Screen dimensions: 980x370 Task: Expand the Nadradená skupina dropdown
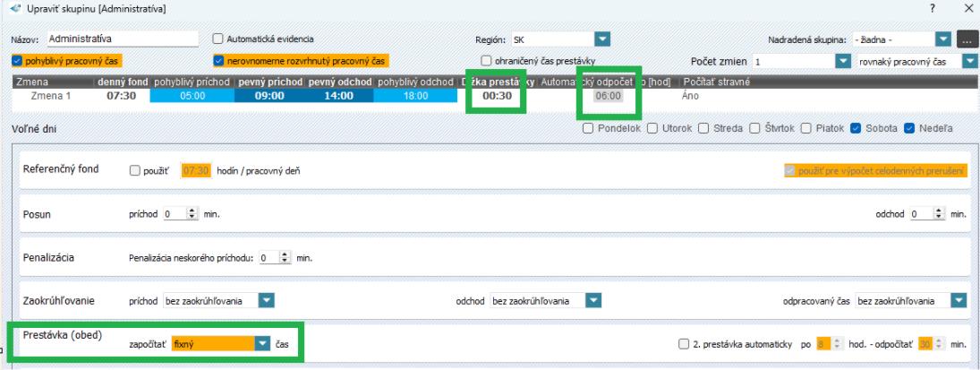(941, 39)
